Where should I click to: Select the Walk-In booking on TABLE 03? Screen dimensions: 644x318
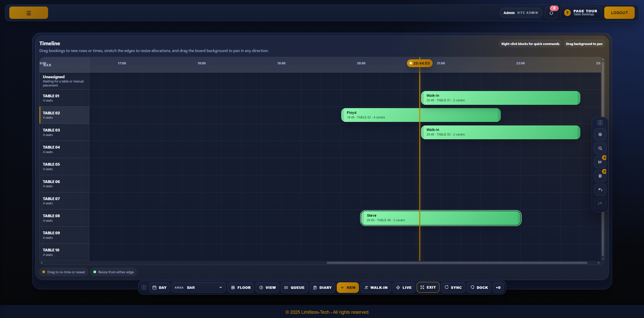click(501, 132)
